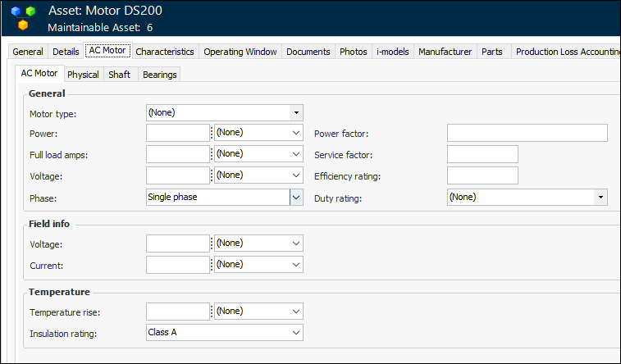
Task: Open the Insulation rating dropdown
Action: [295, 333]
